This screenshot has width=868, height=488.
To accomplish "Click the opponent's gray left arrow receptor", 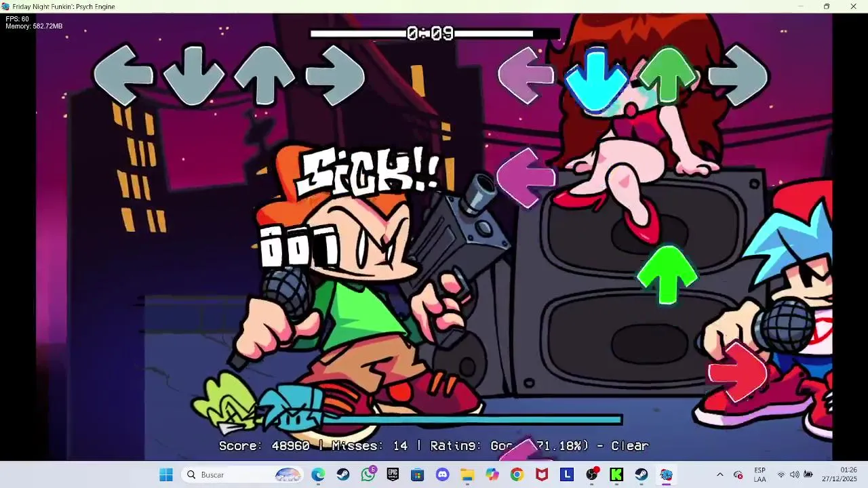I will (123, 75).
